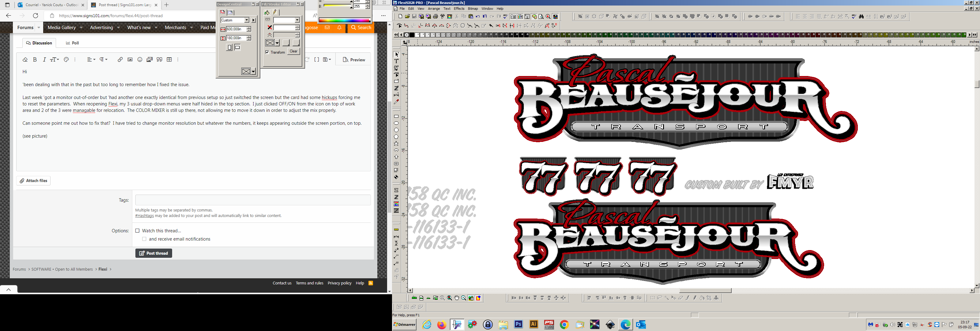
Task: Click into the Tags input field
Action: (x=253, y=200)
